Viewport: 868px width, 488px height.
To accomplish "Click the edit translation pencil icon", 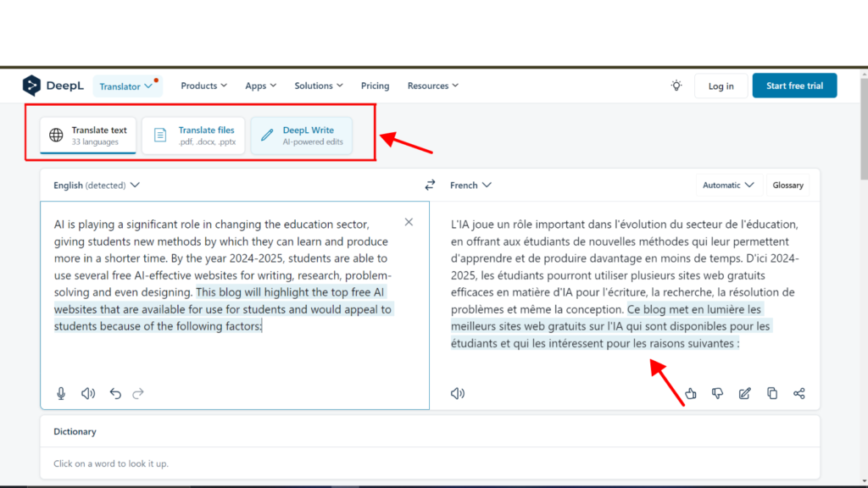I will point(744,393).
